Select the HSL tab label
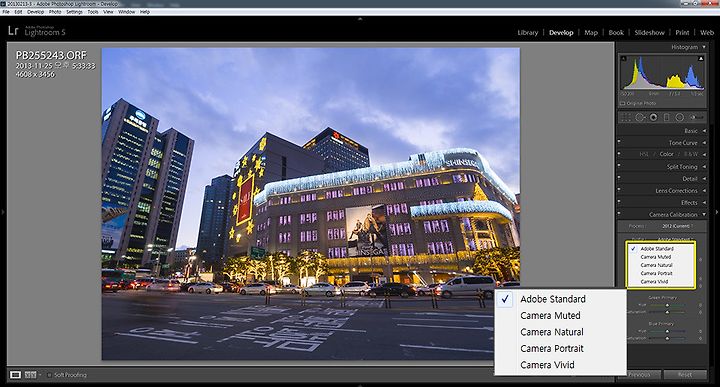The width and height of the screenshot is (720, 387). [644, 154]
